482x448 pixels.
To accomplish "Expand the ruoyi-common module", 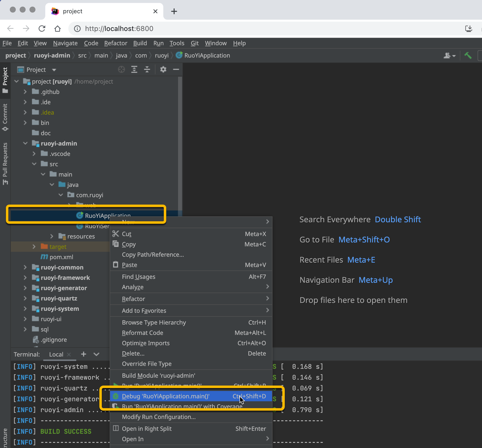I will [25, 267].
